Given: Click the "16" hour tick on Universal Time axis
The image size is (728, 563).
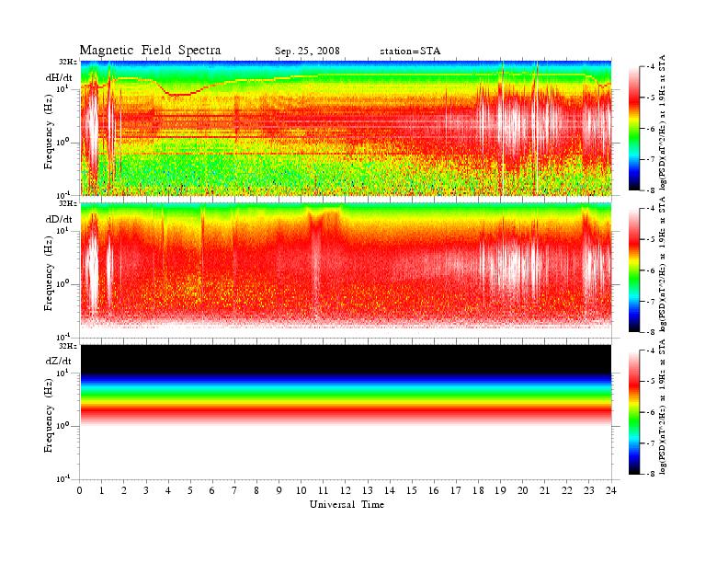Looking at the screenshot, I should [434, 490].
